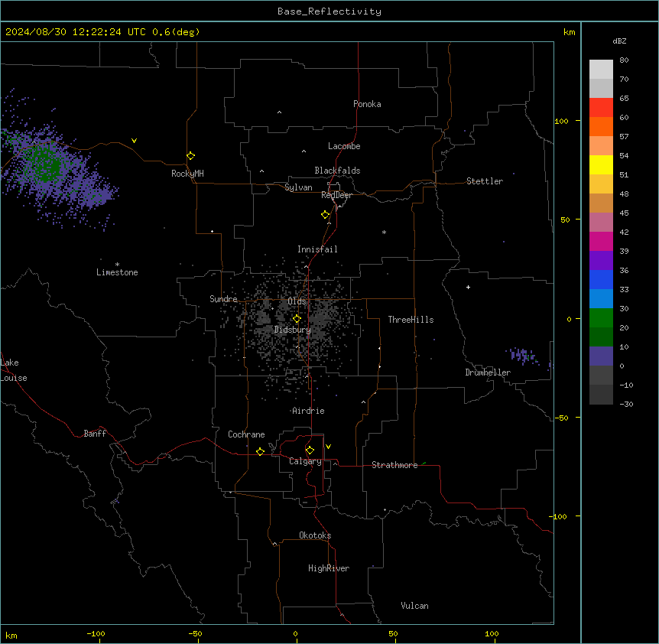Screen dimensions: 659x644
Task: Click the asterisk marker above Limestone label
Action: pos(117,265)
